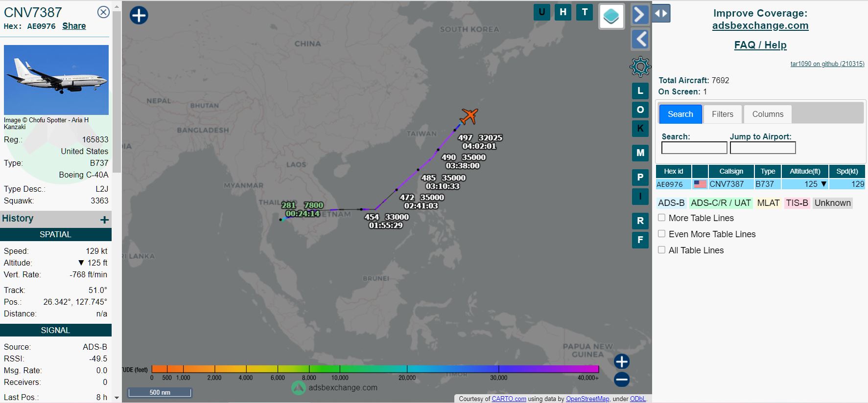
Task: Toggle the O map option
Action: coord(640,110)
